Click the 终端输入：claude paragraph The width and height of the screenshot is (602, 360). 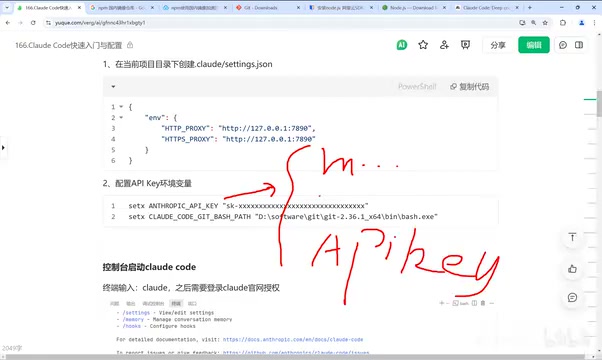coord(191,288)
